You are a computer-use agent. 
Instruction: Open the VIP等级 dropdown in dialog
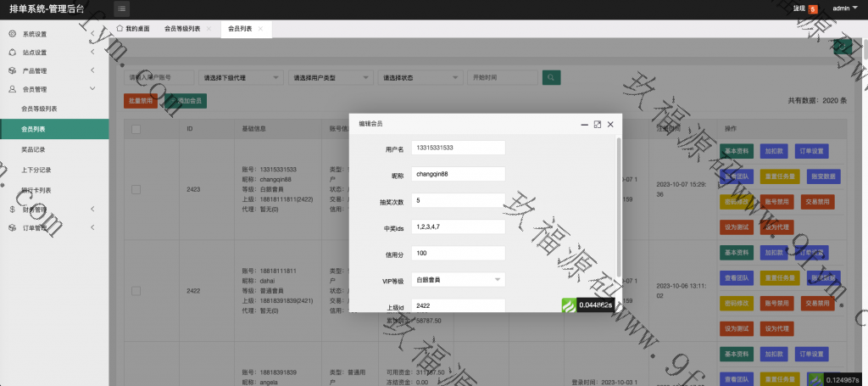pos(458,278)
